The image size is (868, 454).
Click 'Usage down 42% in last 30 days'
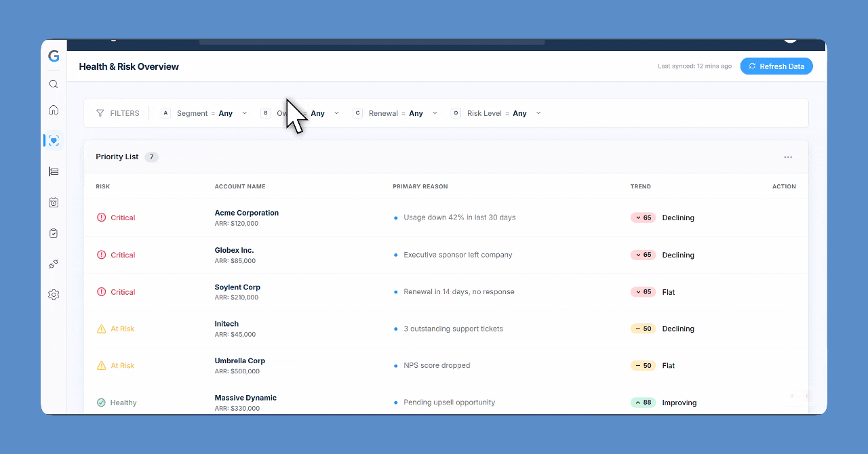[x=460, y=218]
